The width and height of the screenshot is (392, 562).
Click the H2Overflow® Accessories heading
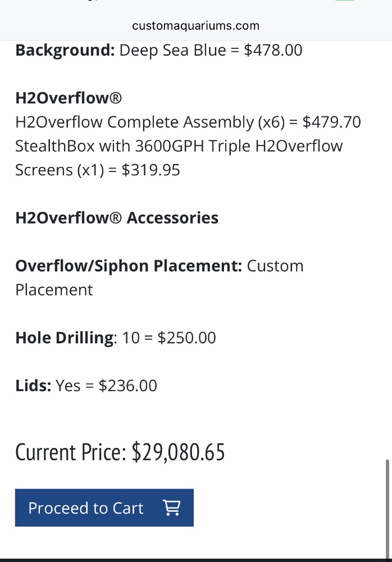click(x=117, y=218)
